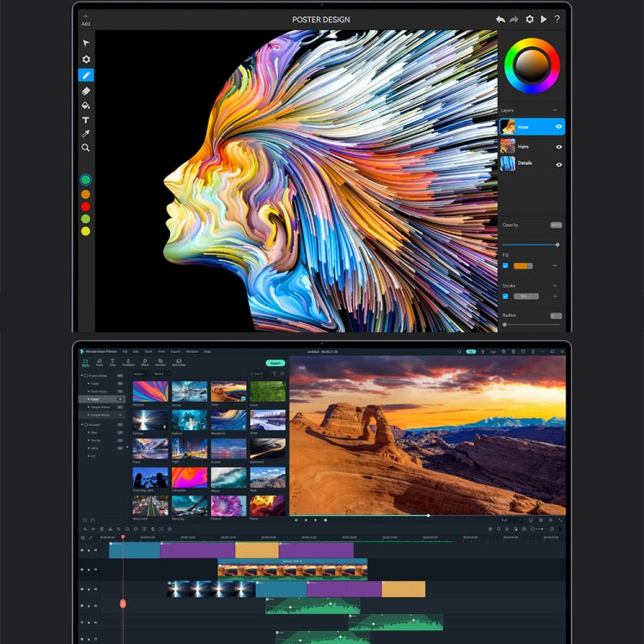Select the Details layer thumbnail
The height and width of the screenshot is (644, 644).
pyautogui.click(x=507, y=163)
